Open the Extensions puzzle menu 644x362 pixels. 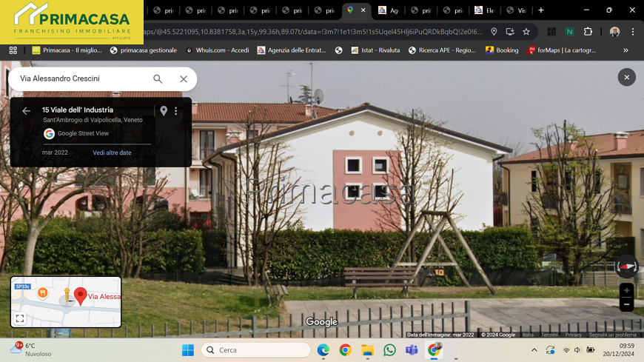[x=588, y=32]
